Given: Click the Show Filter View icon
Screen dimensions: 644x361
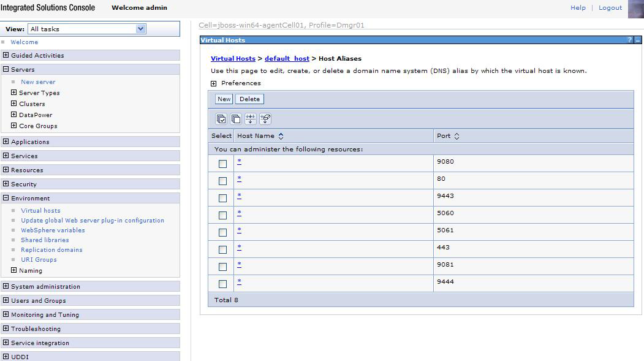Looking at the screenshot, I should tap(251, 119).
